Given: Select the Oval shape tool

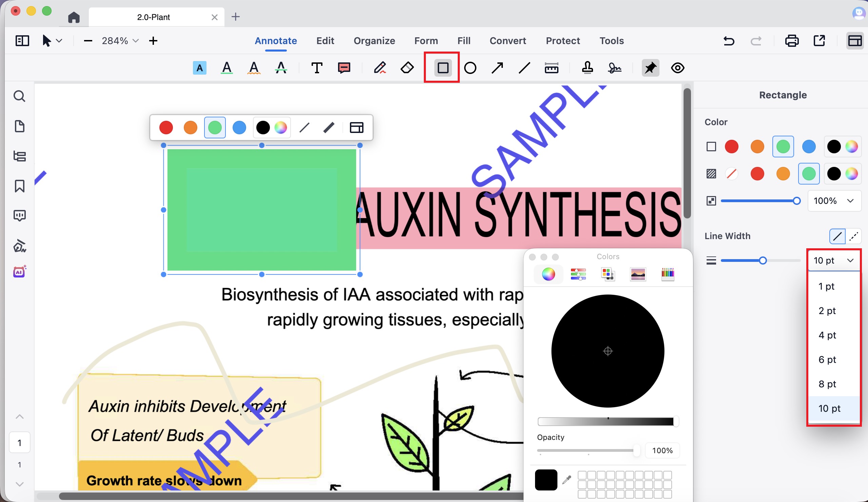Looking at the screenshot, I should coord(470,68).
